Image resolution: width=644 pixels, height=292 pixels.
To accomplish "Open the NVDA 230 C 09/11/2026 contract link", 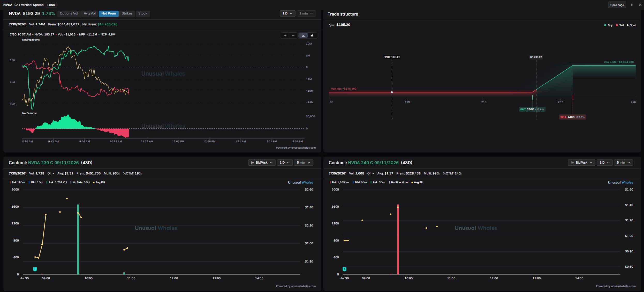I will [53, 163].
